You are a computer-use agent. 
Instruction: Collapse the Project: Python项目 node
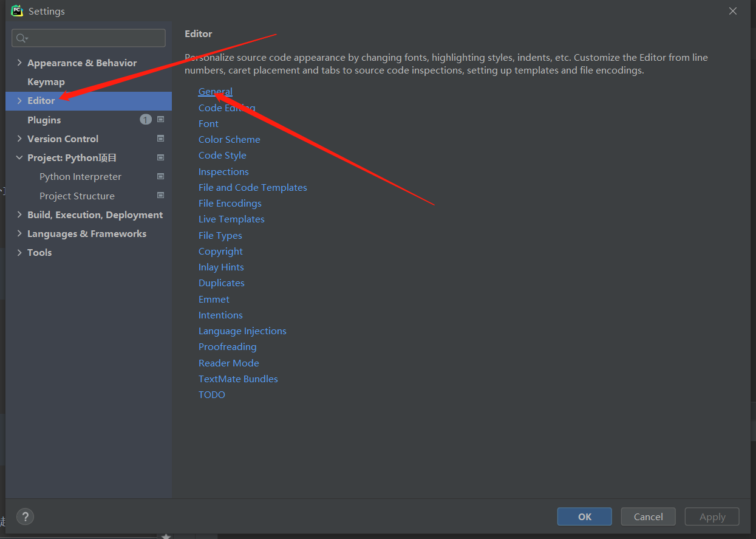[x=19, y=157]
